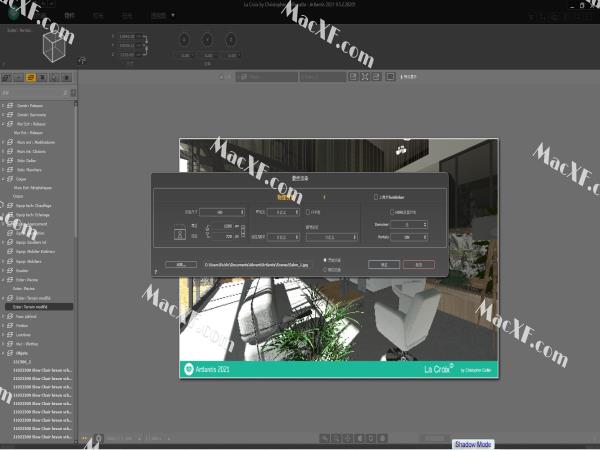The height and width of the screenshot is (450, 600).
Task: Click the fourth tool icon in bottom toolbar
Action: click(359, 438)
